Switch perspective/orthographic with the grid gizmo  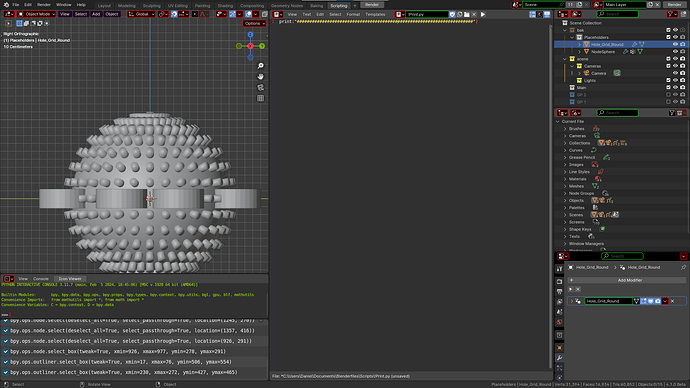pos(261,98)
